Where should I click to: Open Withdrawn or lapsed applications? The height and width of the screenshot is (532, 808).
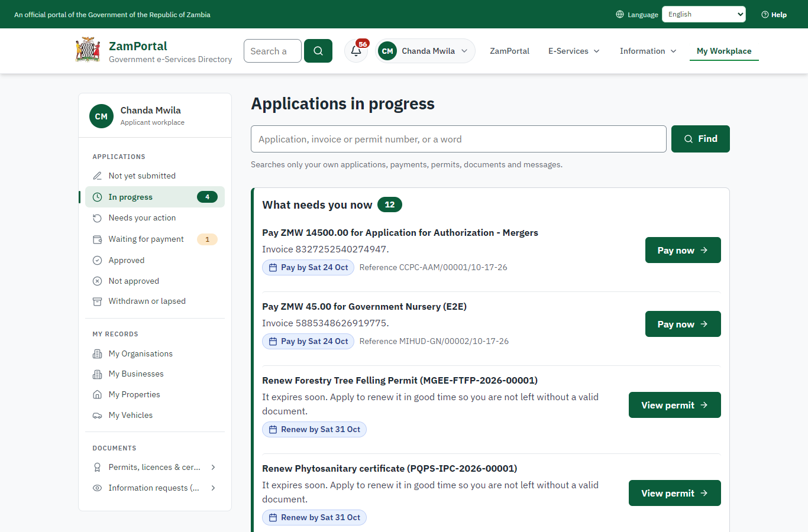(x=155, y=301)
